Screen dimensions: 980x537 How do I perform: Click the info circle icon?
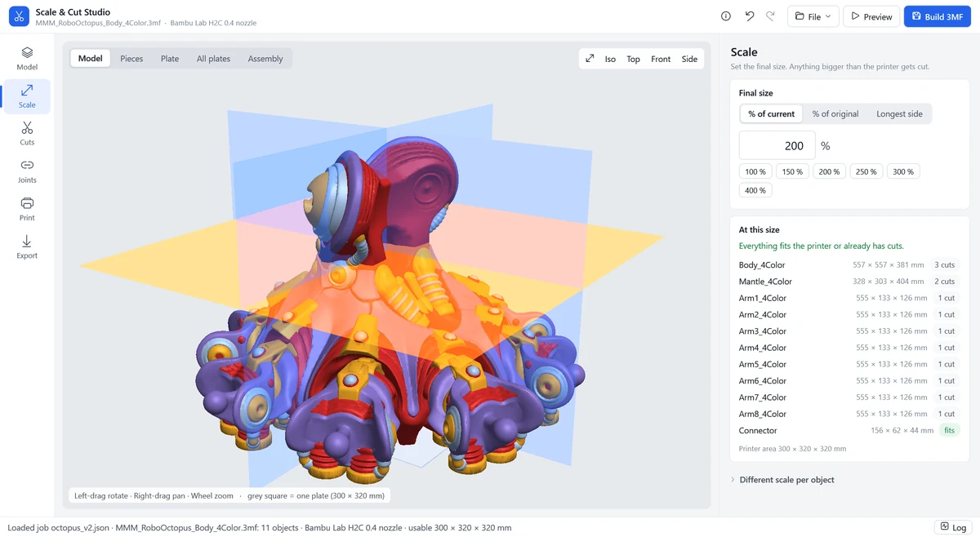pos(726,16)
